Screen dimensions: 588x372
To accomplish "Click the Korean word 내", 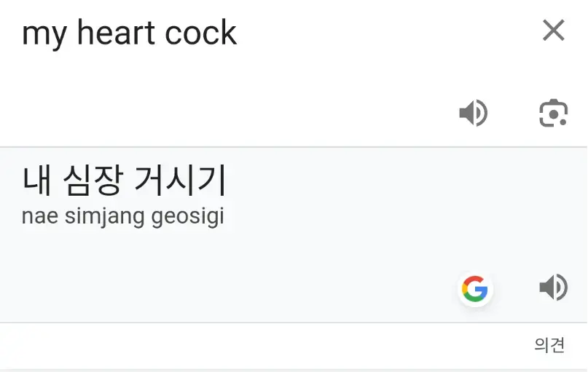I will pos(36,181).
